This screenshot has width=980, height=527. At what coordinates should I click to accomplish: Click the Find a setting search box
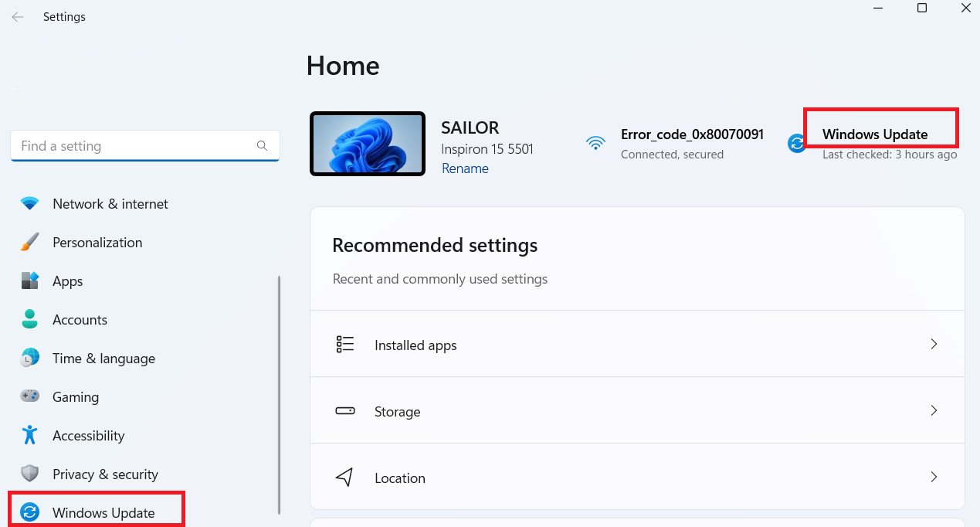tap(145, 146)
